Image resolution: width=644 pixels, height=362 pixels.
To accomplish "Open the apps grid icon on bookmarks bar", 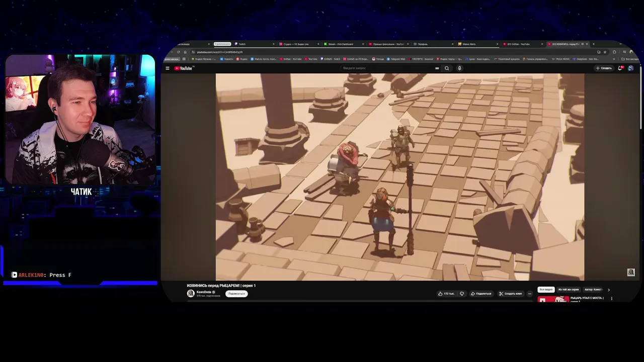I will click(x=184, y=59).
